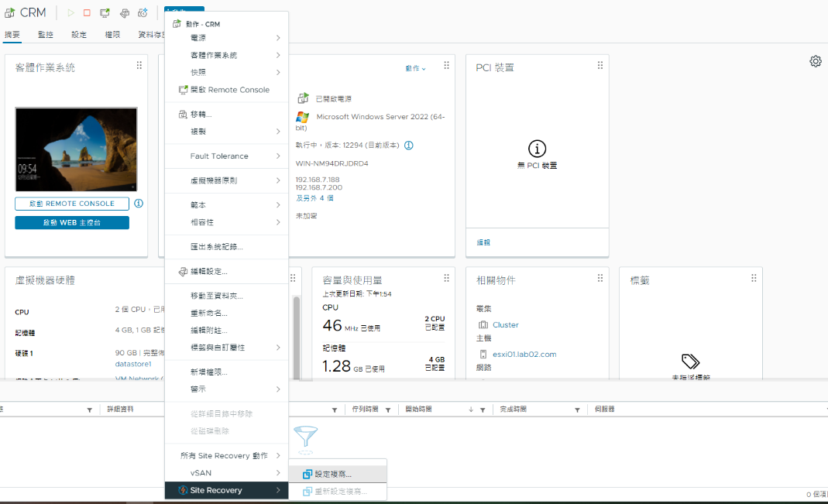Click the red Power Off toolbar icon
The width and height of the screenshot is (828, 504).
click(x=87, y=12)
